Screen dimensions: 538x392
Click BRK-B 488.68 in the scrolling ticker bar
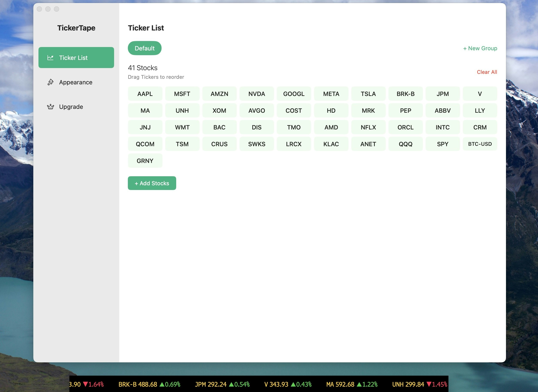click(138, 384)
